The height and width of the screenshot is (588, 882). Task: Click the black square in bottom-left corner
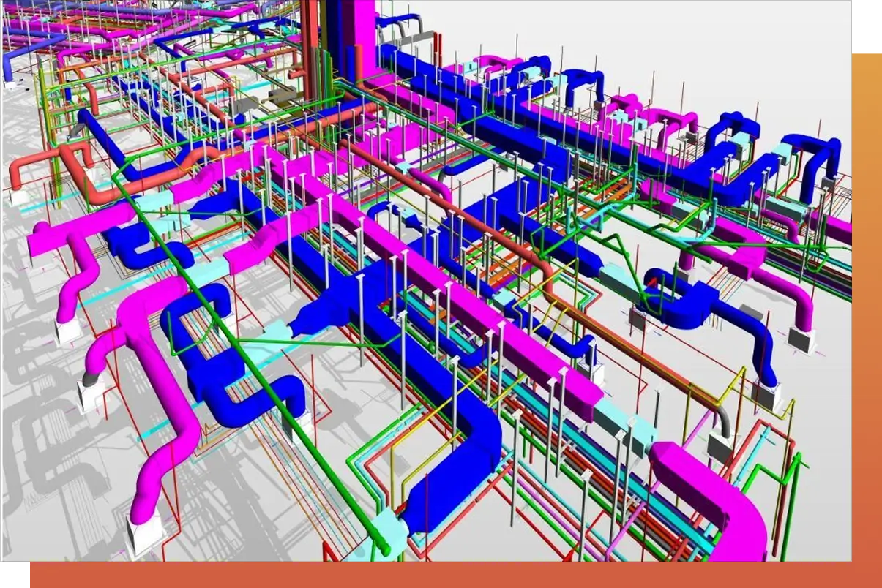tap(14, 575)
